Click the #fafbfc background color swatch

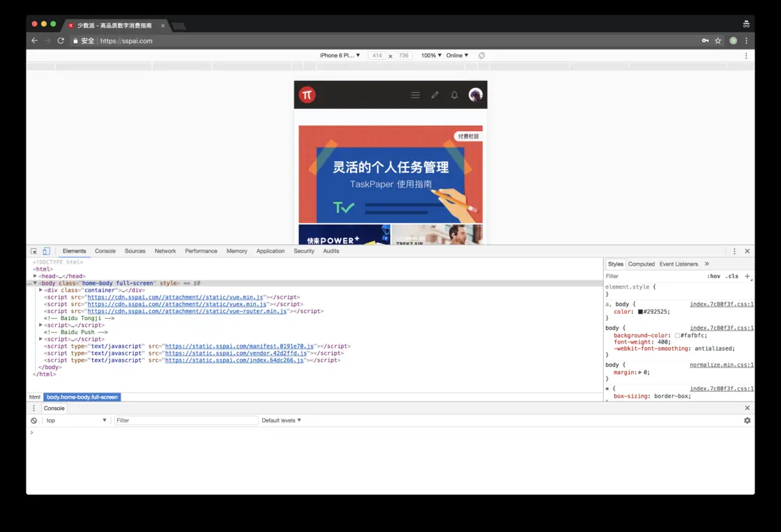pyautogui.click(x=677, y=336)
